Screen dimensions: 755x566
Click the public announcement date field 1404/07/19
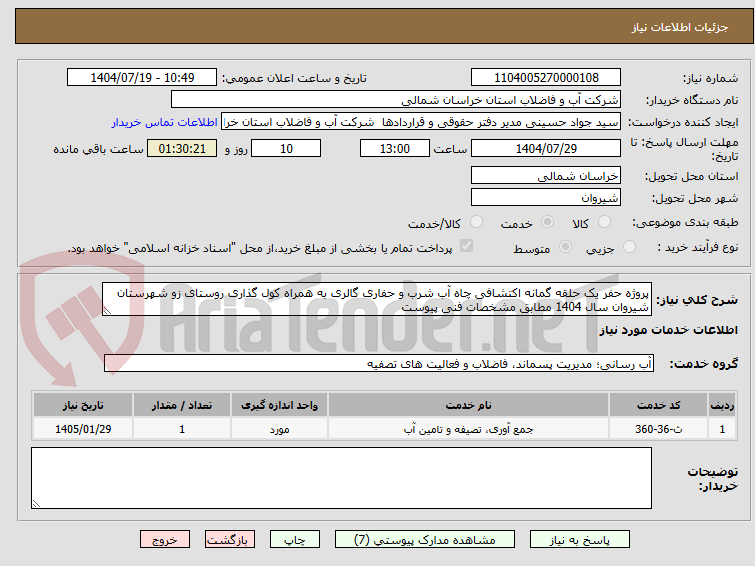142,78
